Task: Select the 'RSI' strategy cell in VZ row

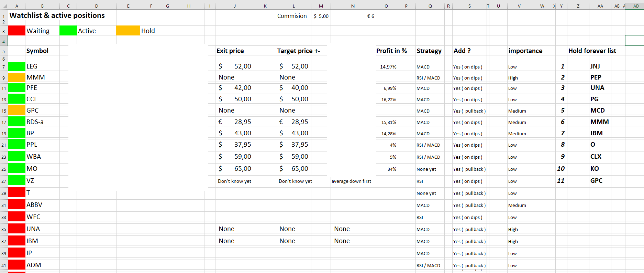Action: [430, 181]
